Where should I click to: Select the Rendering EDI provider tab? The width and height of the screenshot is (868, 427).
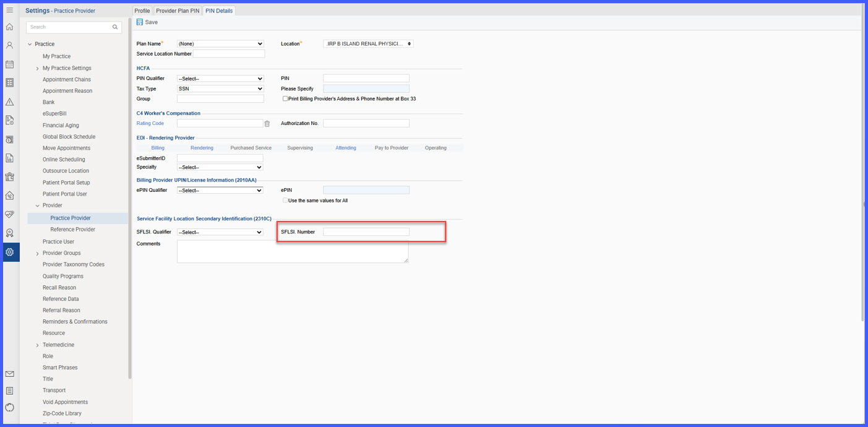[202, 148]
